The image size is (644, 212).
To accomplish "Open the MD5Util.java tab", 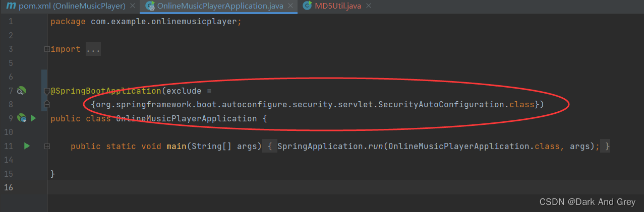I will (338, 6).
